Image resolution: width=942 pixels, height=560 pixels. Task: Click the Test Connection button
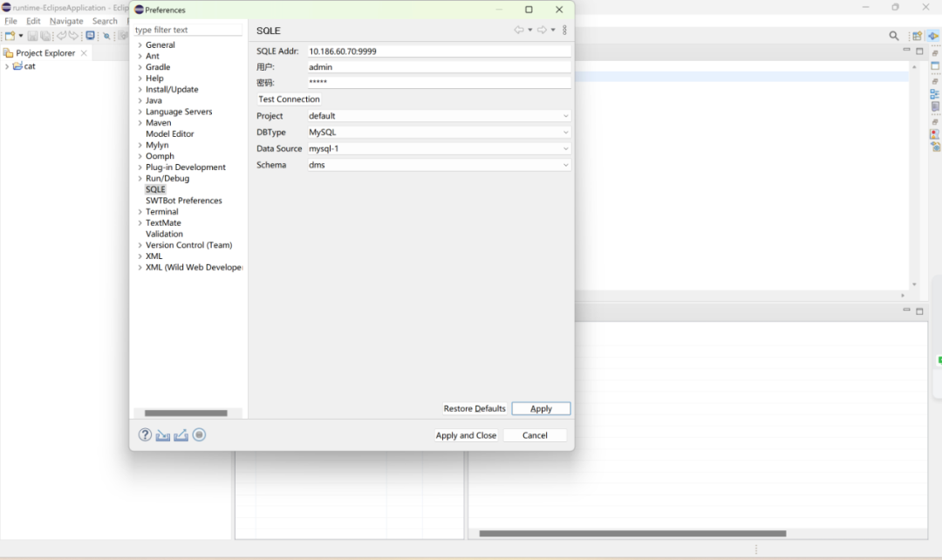point(289,99)
